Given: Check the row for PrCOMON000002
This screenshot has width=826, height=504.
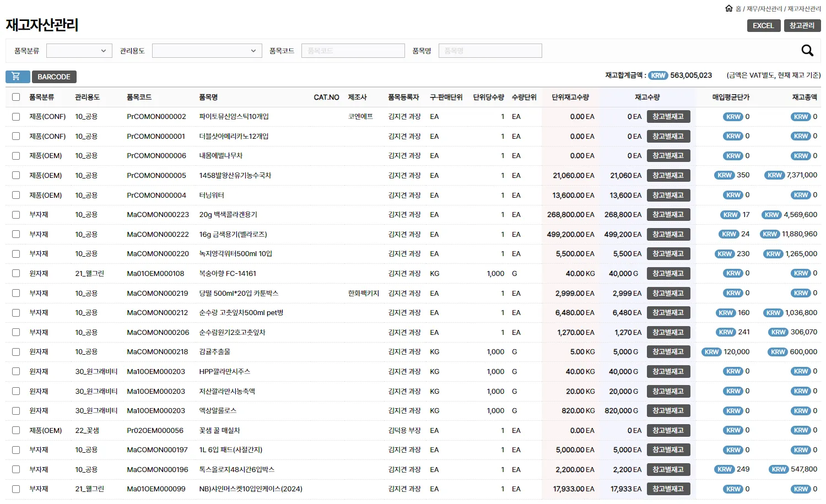Looking at the screenshot, I should click(x=16, y=117).
